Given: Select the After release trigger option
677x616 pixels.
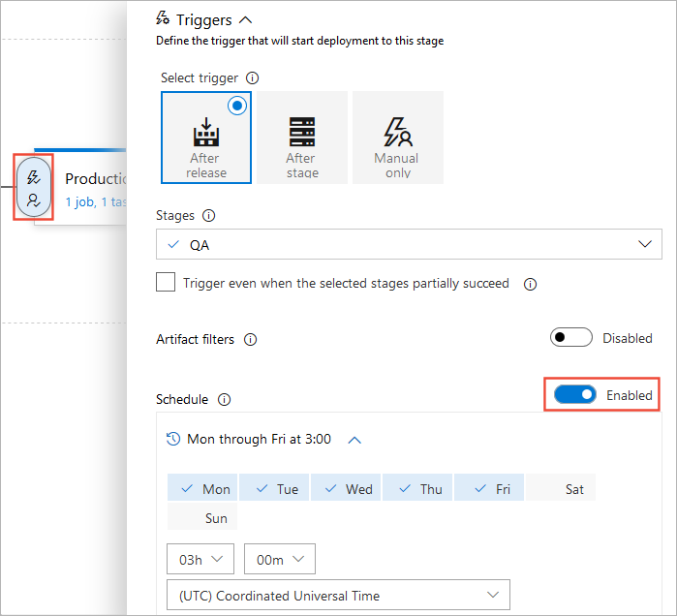Looking at the screenshot, I should (206, 138).
